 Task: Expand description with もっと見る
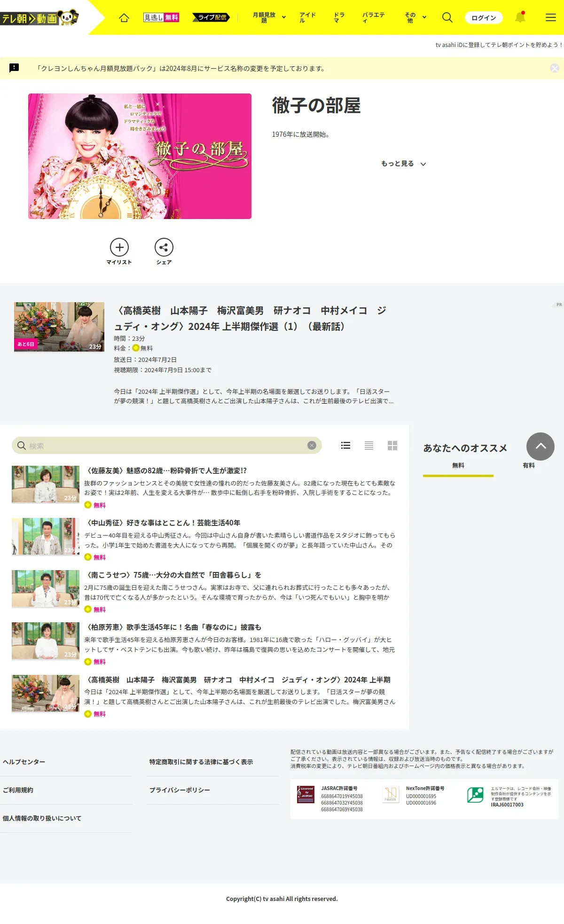click(403, 164)
